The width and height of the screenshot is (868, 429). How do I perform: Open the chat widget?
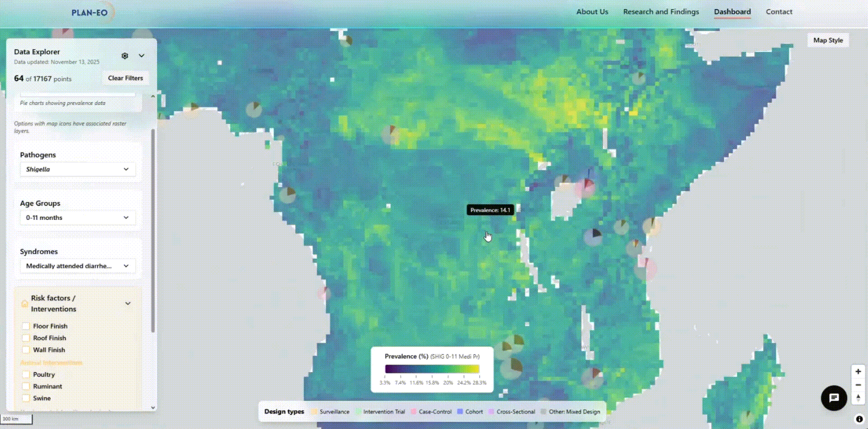click(834, 398)
